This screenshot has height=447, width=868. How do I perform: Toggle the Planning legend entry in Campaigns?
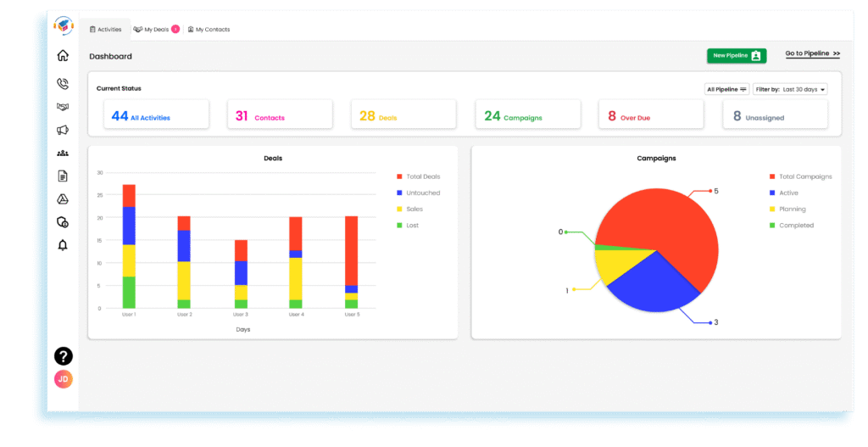(x=787, y=209)
